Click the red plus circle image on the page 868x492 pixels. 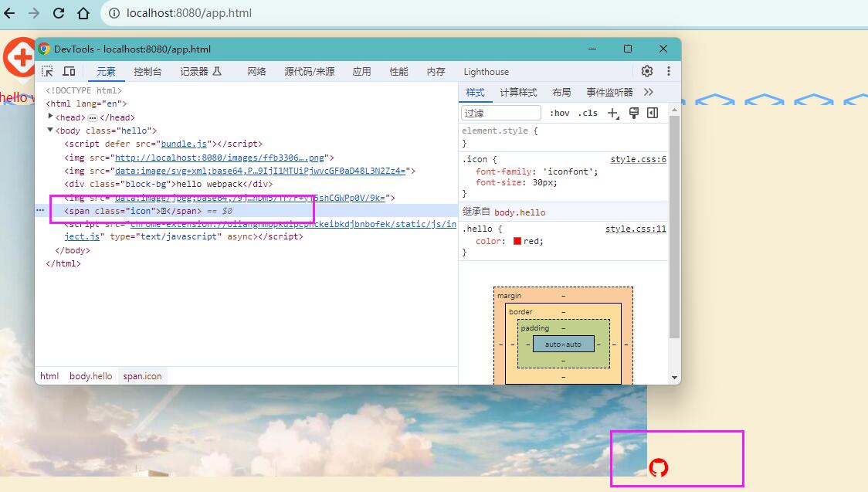[19, 57]
